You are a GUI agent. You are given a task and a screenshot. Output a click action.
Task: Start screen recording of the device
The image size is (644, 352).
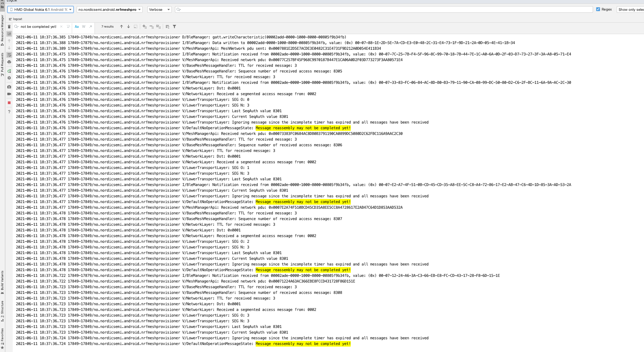click(x=9, y=94)
